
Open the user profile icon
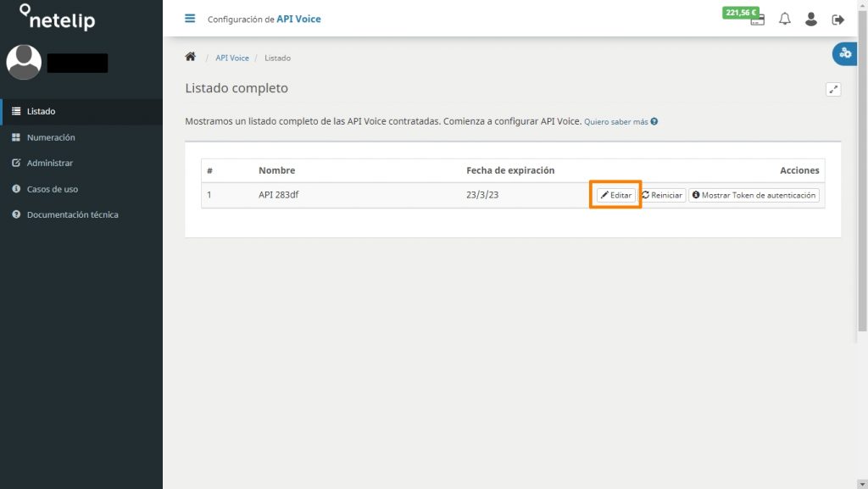pos(810,18)
